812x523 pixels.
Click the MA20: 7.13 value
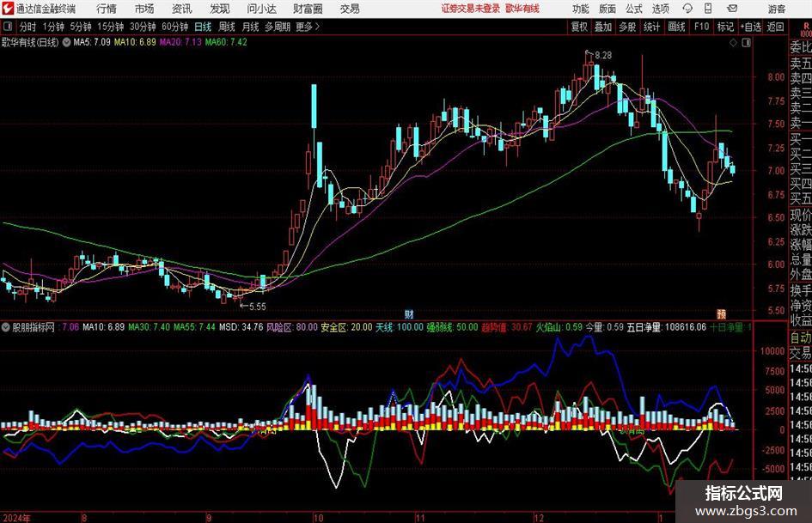point(180,42)
